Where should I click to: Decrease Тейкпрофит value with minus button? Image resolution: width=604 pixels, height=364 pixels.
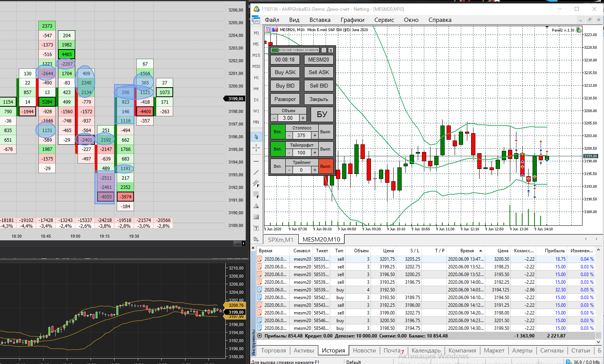(289, 153)
